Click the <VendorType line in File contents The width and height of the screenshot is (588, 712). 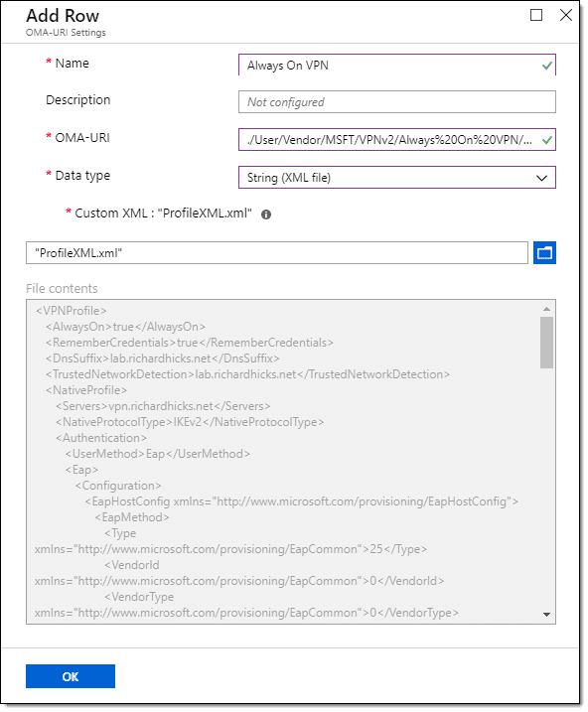(x=139, y=597)
